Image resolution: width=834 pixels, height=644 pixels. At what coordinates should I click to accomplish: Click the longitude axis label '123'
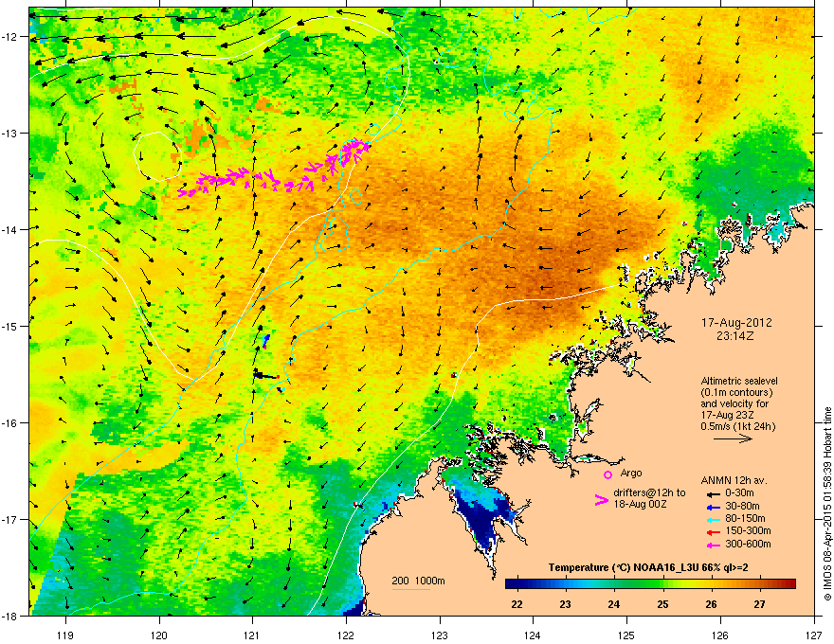click(x=440, y=635)
